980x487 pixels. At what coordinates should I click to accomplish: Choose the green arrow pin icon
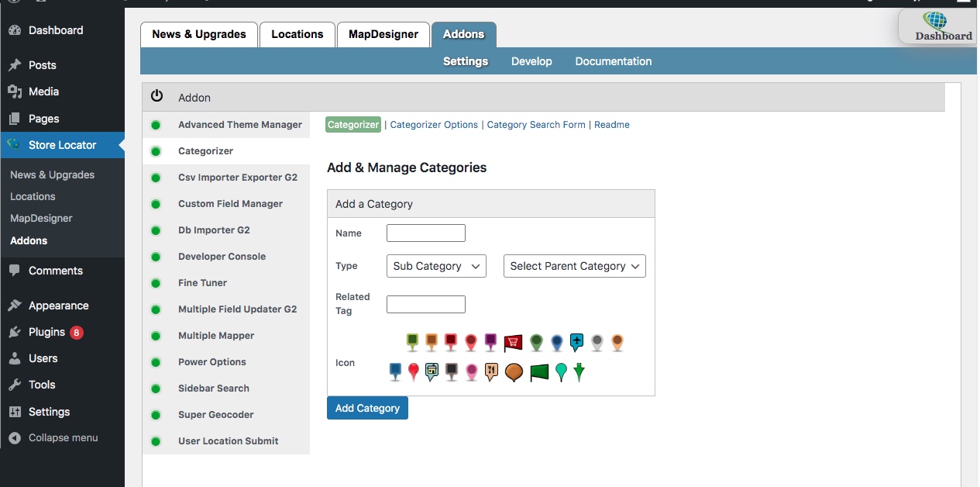point(579,372)
